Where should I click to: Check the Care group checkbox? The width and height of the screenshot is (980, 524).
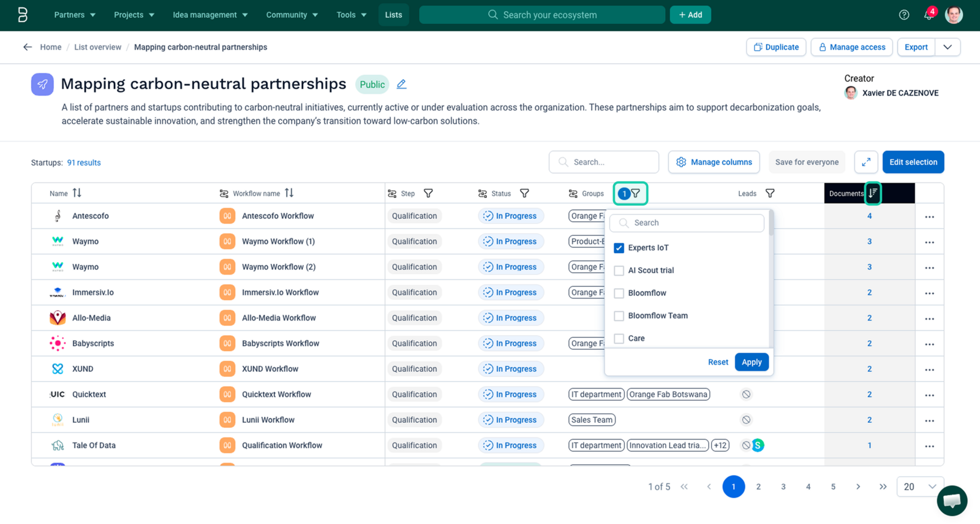click(619, 339)
